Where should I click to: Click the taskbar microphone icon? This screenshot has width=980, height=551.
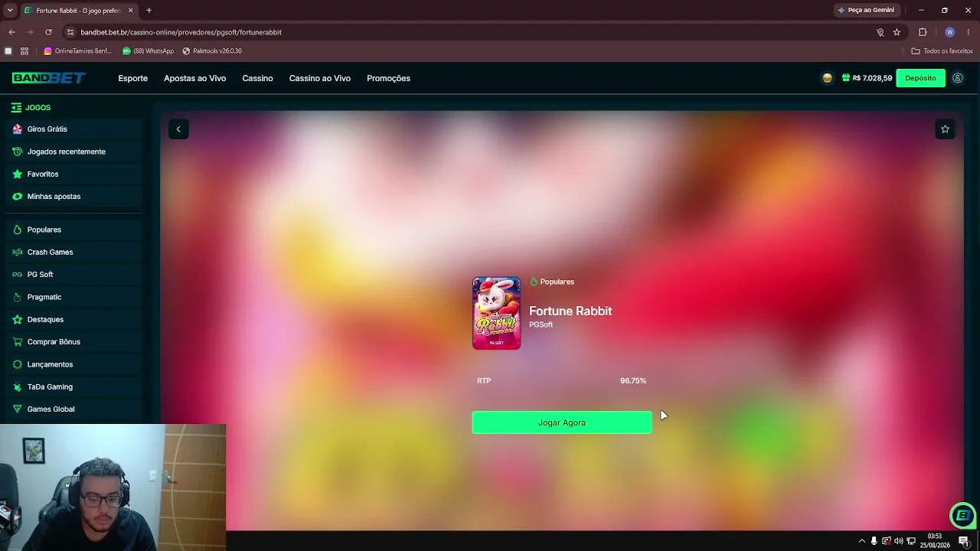coord(874,541)
